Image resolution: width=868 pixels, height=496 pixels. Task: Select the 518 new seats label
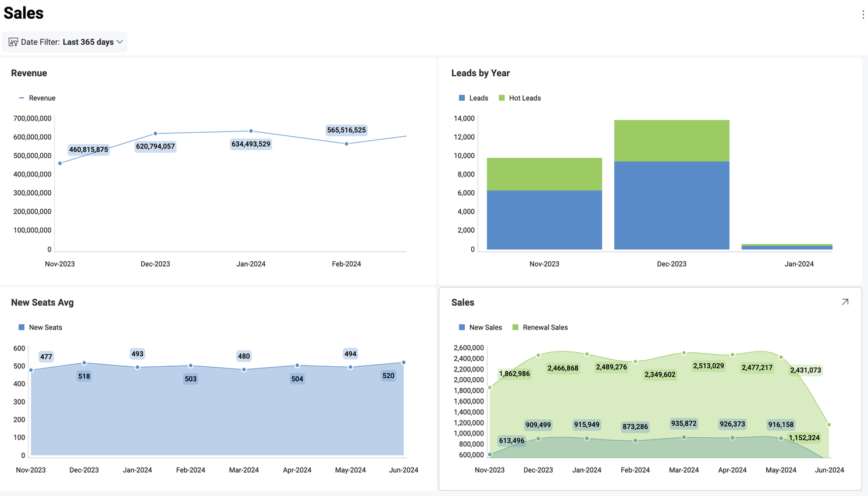pos(84,376)
